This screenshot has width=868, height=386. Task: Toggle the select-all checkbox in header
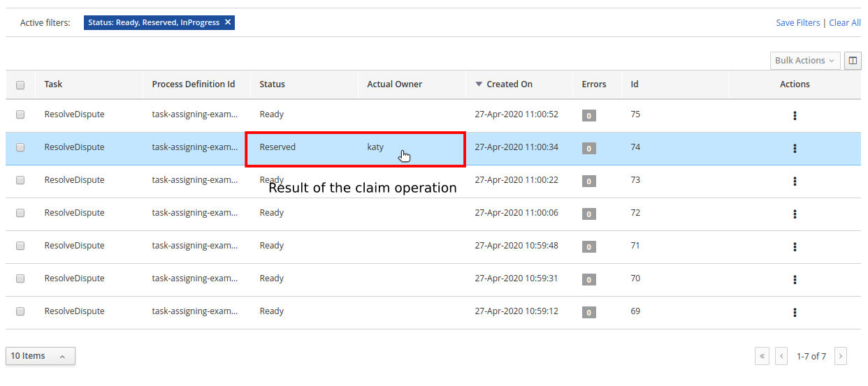[x=20, y=85]
